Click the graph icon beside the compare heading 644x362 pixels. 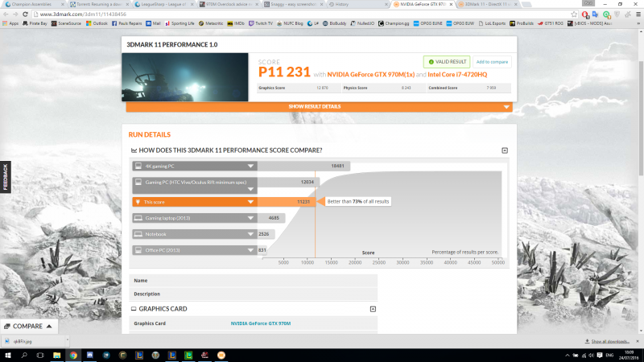(x=134, y=150)
